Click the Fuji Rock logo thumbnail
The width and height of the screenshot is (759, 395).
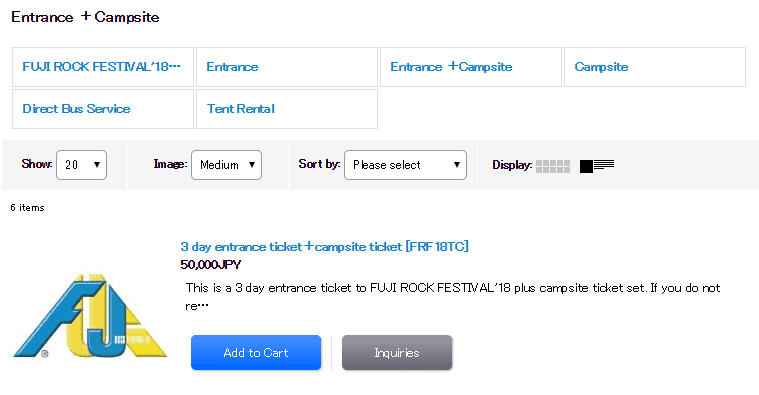tap(90, 316)
